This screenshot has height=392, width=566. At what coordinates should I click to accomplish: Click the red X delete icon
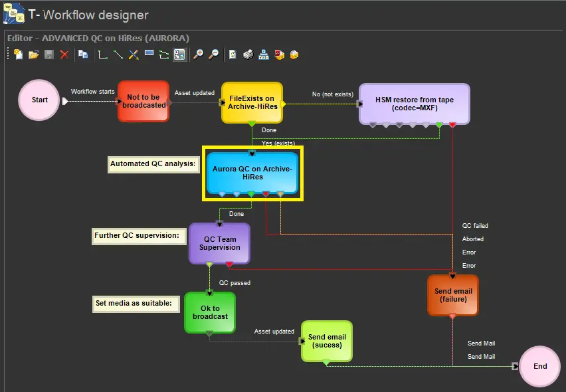tap(64, 54)
